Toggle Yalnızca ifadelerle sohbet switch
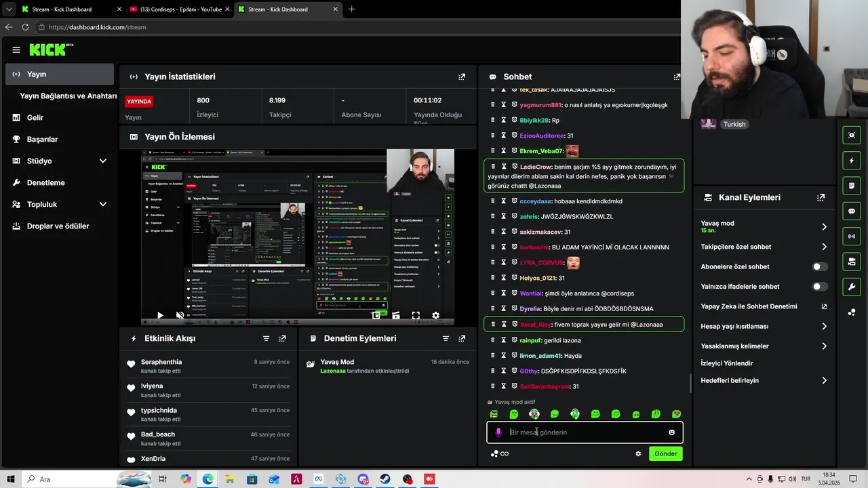 coord(821,287)
